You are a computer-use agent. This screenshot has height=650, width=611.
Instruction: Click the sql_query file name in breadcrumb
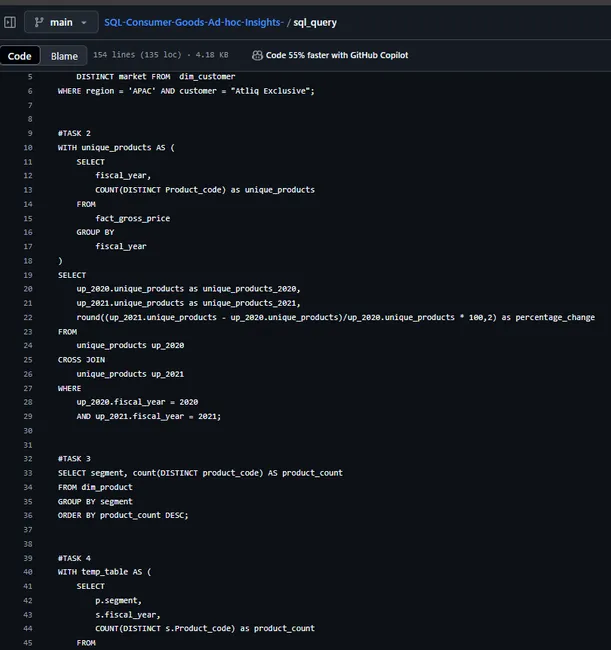click(315, 22)
